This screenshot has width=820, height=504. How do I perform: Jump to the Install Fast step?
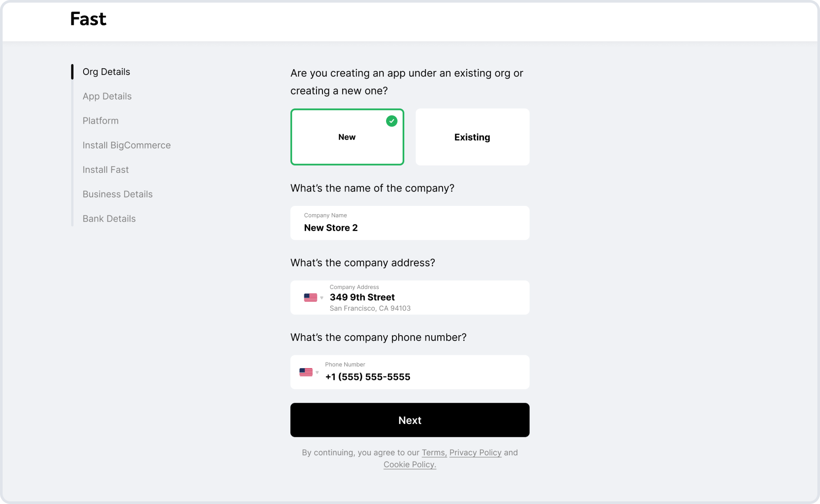[106, 170]
